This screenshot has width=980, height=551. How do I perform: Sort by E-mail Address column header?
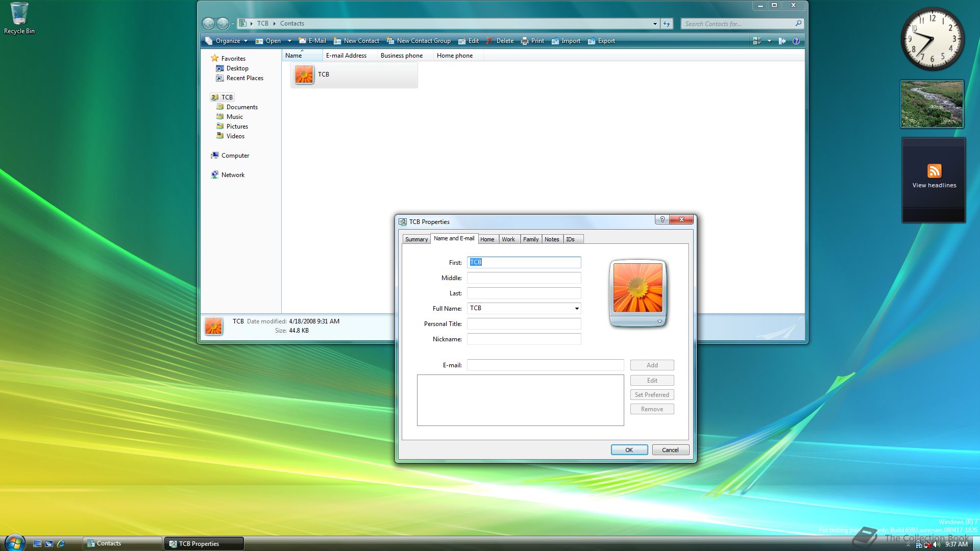pos(350,56)
